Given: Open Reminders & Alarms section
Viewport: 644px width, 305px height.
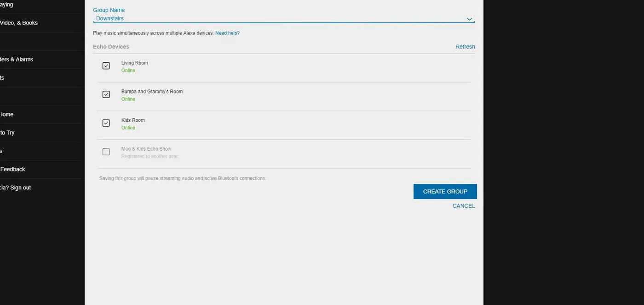Looking at the screenshot, I should (16, 59).
